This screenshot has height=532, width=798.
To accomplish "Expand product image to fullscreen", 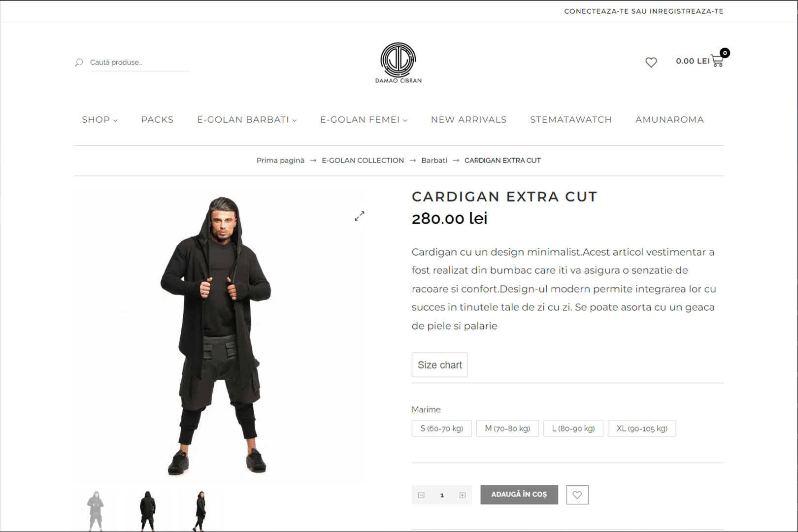I will tap(360, 216).
